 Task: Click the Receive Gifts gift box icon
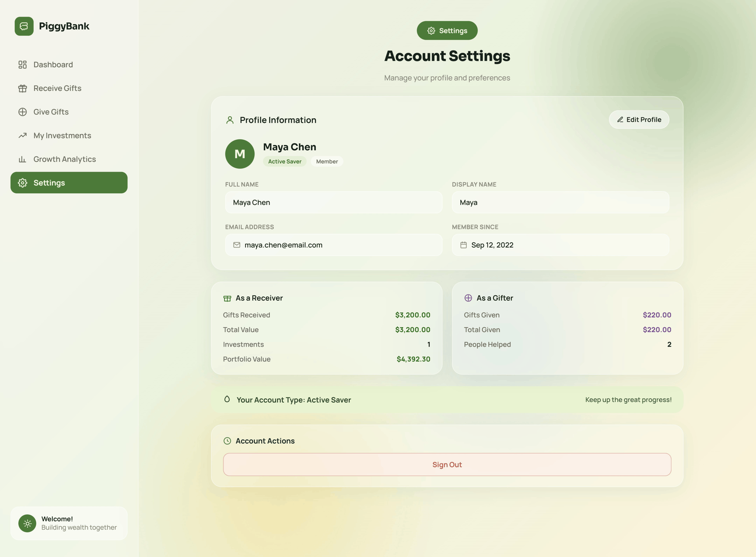(x=23, y=88)
